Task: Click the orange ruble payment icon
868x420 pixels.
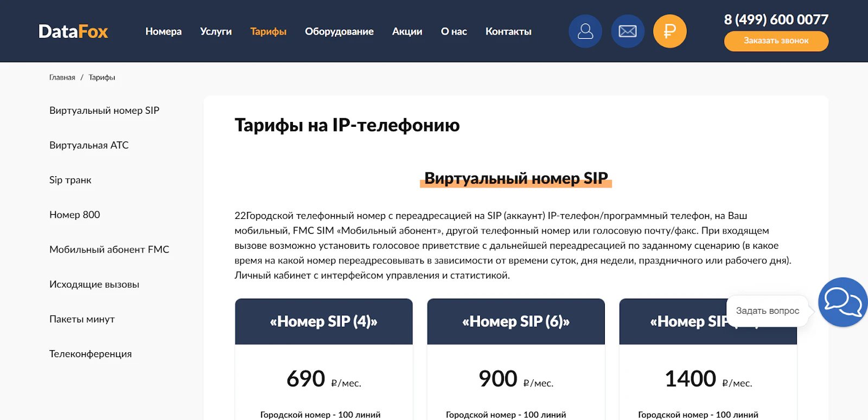Action: click(670, 31)
